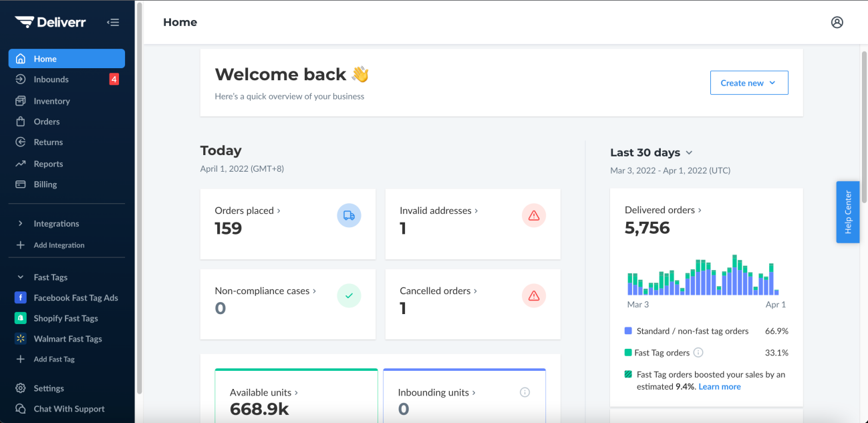The width and height of the screenshot is (868, 423).
Task: Open Walmart Fast Tags
Action: [67, 339]
